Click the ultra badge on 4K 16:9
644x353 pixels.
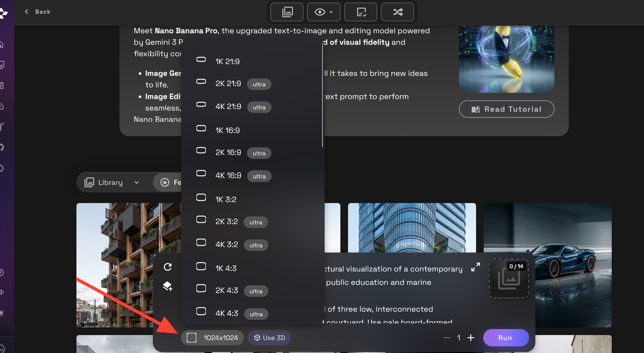pos(259,176)
